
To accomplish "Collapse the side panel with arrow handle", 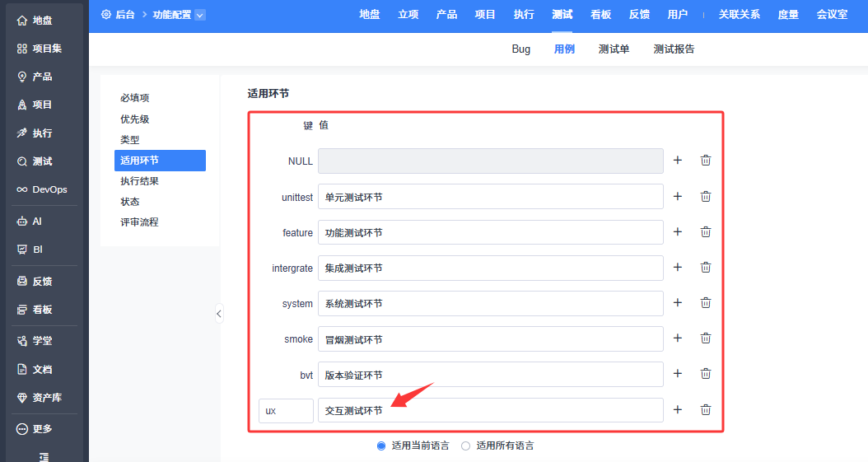I will click(219, 313).
